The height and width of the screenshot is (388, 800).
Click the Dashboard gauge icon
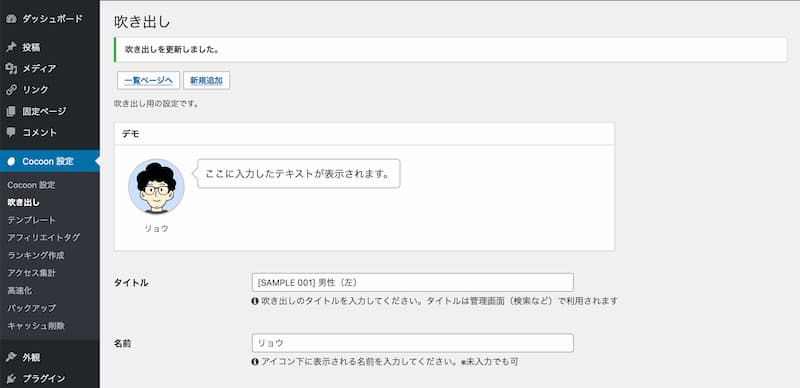point(11,19)
